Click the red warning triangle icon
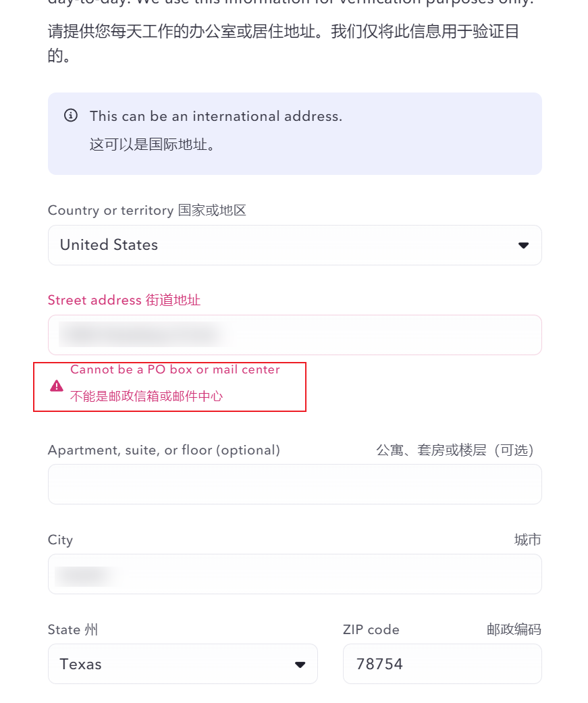 57,386
